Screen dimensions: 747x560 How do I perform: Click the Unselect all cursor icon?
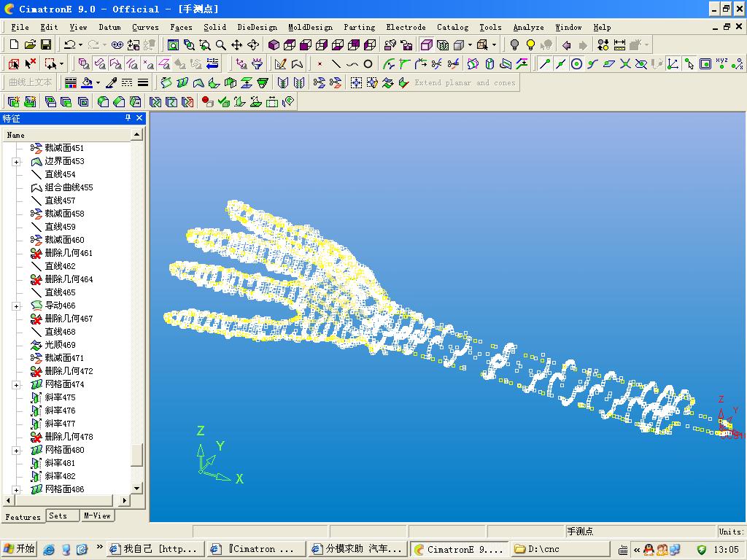(30, 64)
